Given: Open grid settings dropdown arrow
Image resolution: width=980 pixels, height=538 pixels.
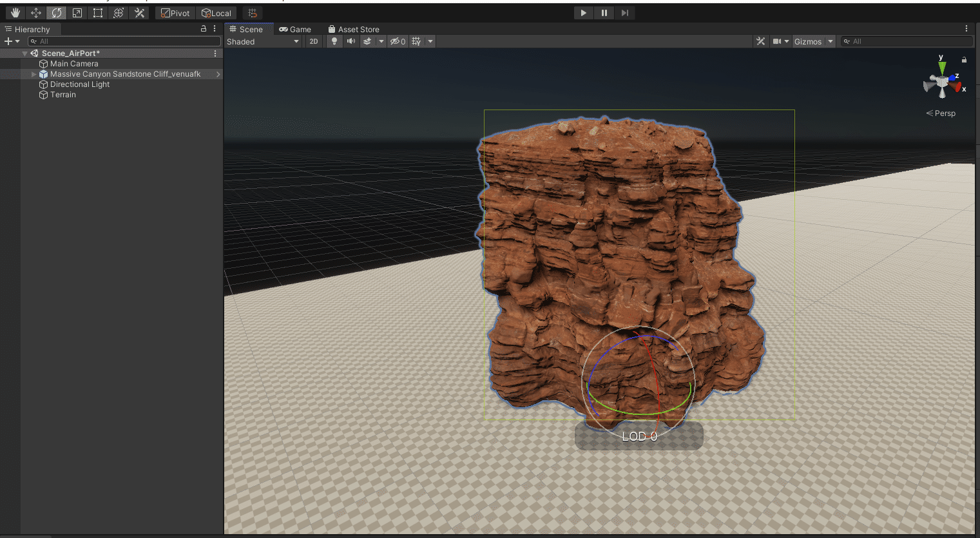Looking at the screenshot, I should tap(430, 41).
